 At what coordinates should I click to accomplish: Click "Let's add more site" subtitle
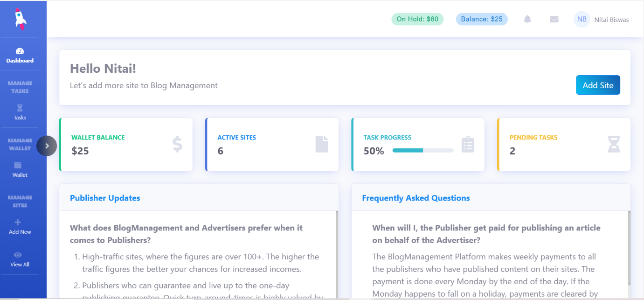coord(144,85)
